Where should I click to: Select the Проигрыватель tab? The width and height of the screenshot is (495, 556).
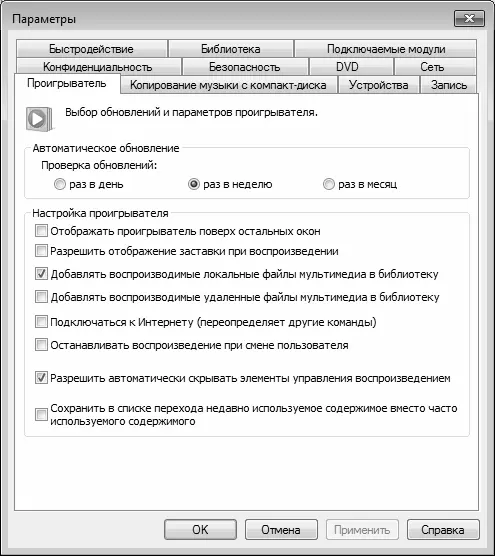point(67,83)
